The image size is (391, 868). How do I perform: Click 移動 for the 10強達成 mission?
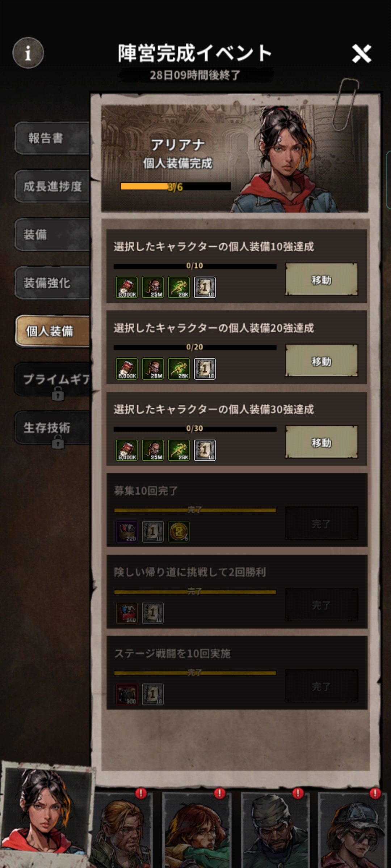click(x=321, y=280)
